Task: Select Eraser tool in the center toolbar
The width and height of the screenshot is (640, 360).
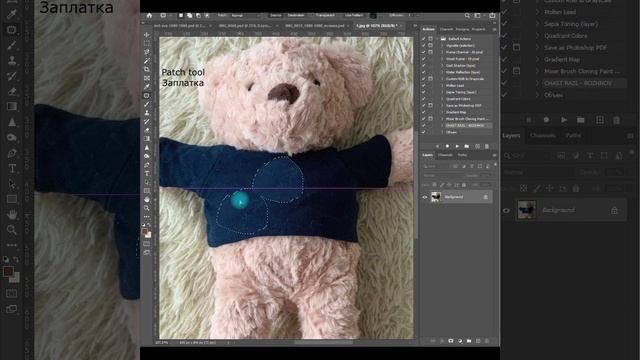Action: 147,130
